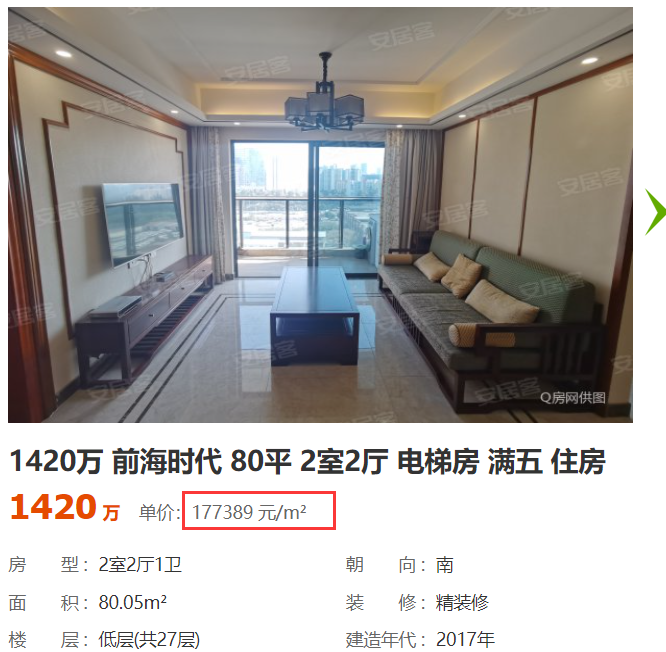Click the 精装修 decoration value
The width and height of the screenshot is (666, 652).
tap(462, 602)
